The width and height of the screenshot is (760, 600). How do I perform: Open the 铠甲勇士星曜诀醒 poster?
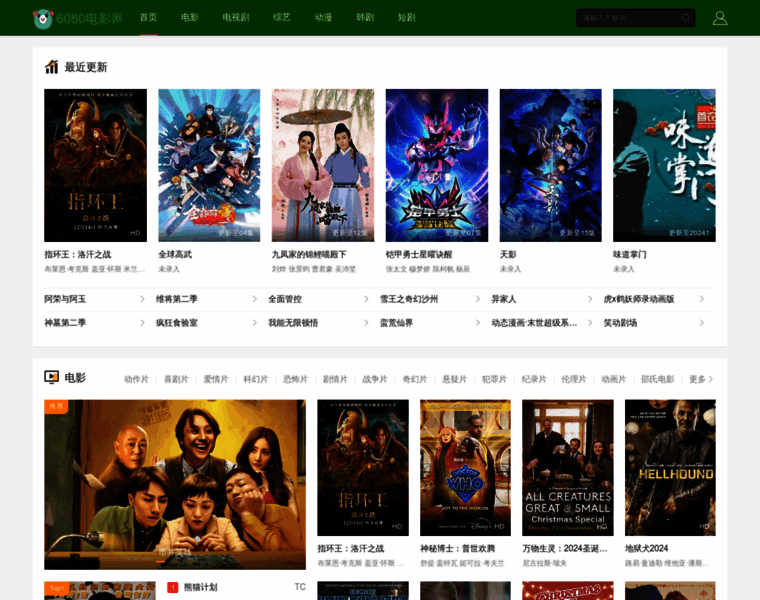[437, 165]
